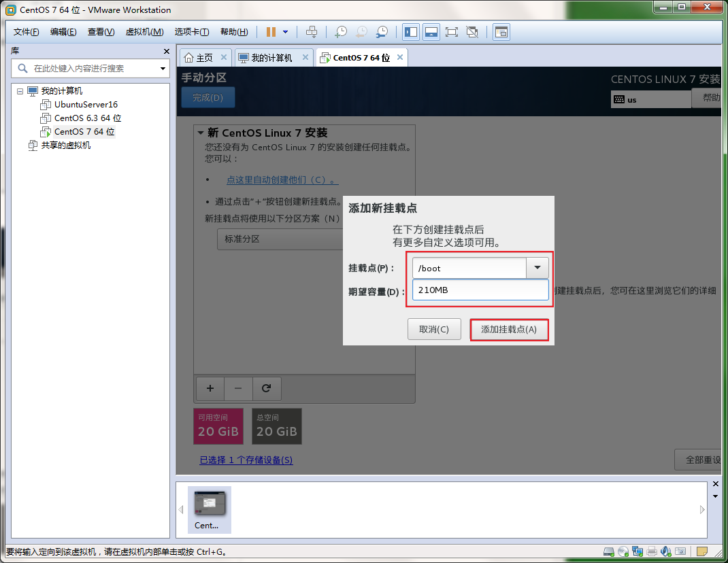Toggle the console view button
728x563 pixels.
click(501, 32)
